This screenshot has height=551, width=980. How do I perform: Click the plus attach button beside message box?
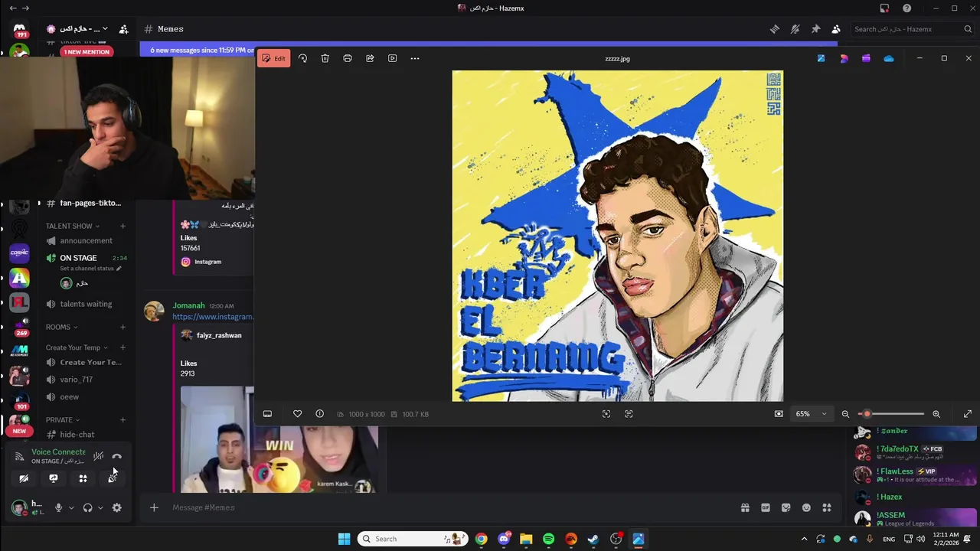point(154,507)
